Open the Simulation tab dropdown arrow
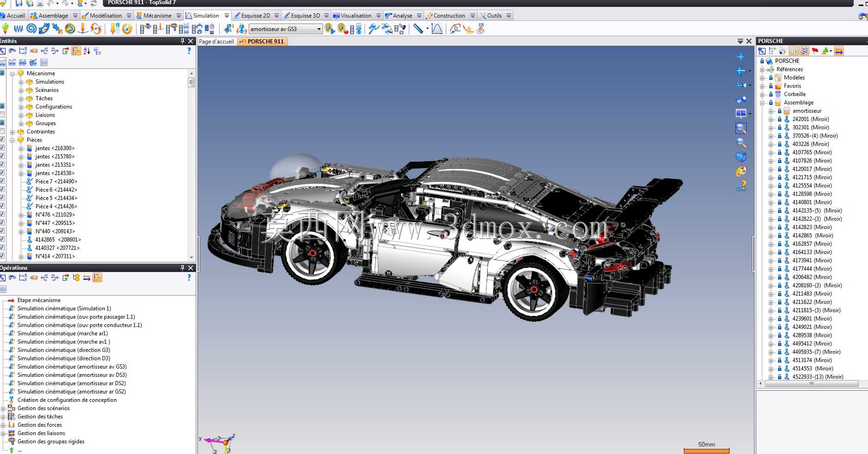The image size is (868, 454). (227, 16)
